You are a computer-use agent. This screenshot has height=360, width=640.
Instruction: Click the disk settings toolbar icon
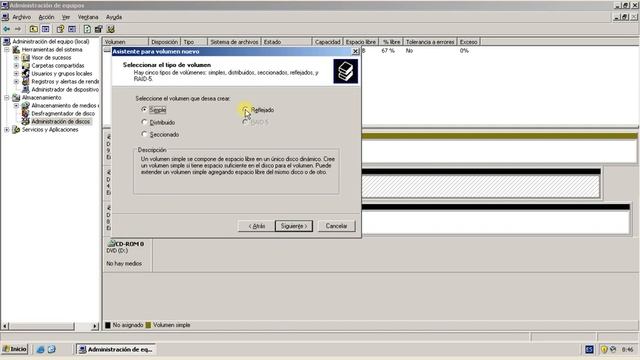pos(99,29)
